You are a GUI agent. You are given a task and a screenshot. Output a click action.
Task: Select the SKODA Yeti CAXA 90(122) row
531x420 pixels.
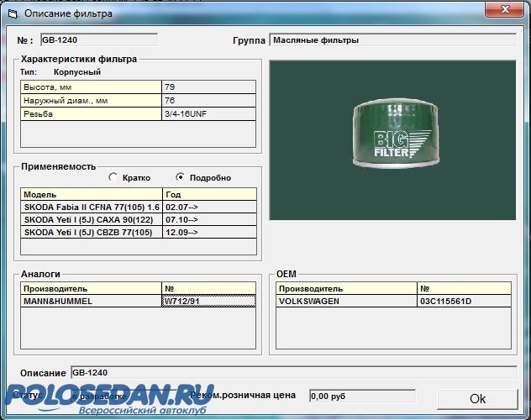coord(91,219)
